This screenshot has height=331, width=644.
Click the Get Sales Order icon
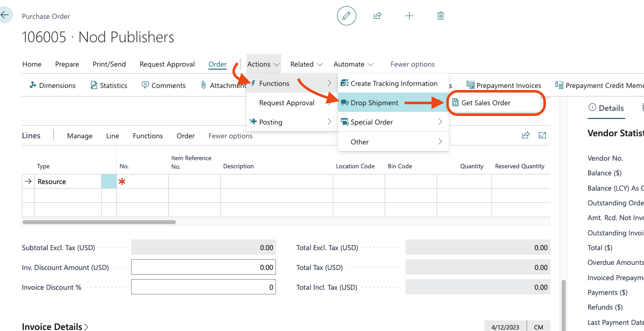click(455, 103)
